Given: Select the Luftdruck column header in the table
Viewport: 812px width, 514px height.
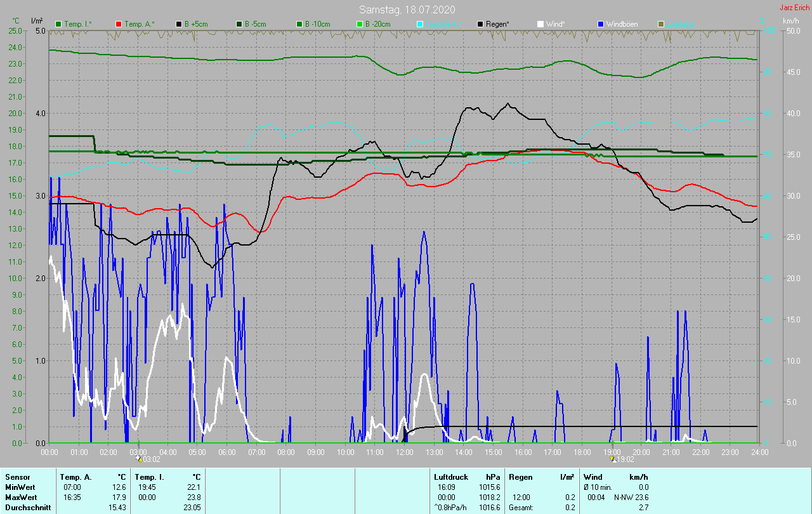Looking at the screenshot, I should [x=450, y=477].
